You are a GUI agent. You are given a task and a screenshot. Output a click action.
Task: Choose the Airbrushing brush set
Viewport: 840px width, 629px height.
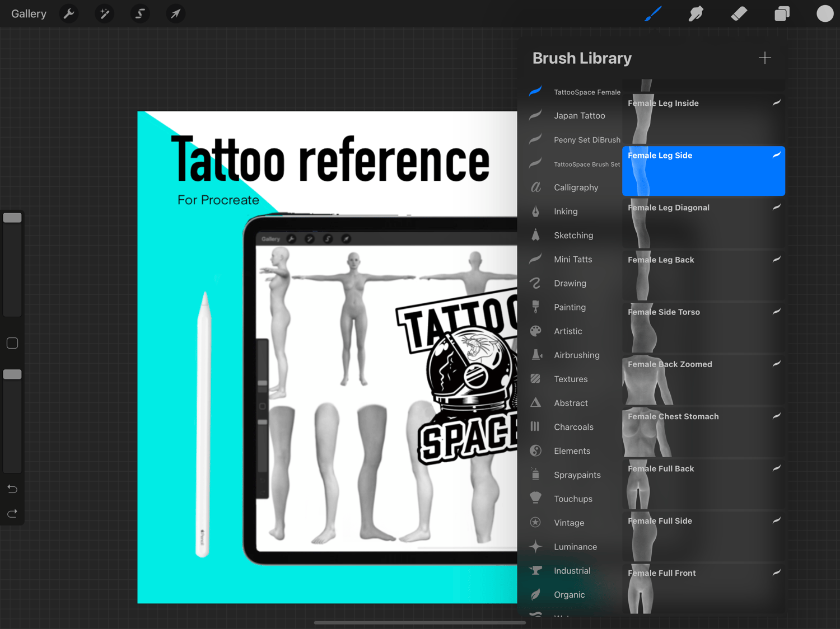[x=575, y=355]
